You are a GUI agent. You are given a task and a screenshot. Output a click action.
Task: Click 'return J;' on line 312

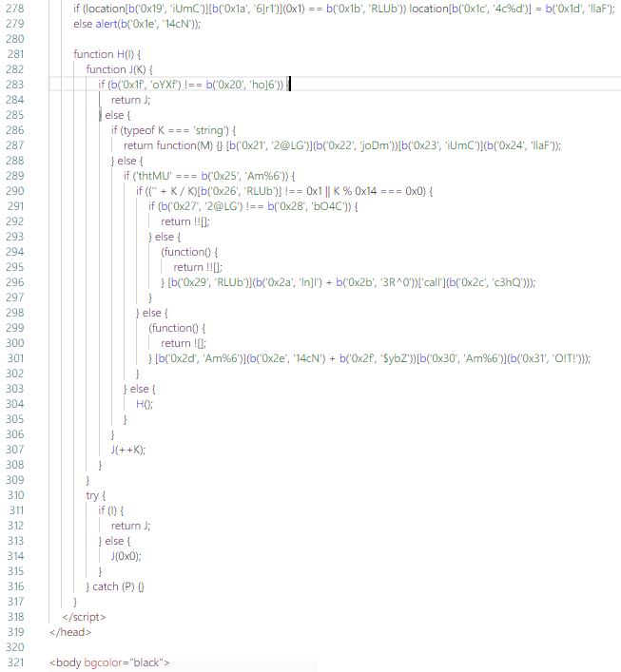(x=131, y=526)
